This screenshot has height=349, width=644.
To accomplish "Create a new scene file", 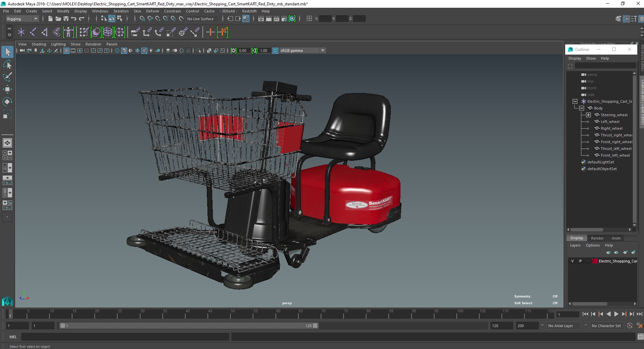I will (50, 19).
